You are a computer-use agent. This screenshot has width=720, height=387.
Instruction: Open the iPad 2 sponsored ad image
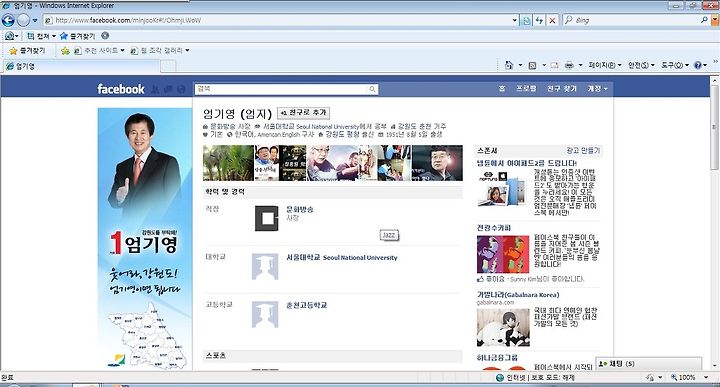pos(502,188)
